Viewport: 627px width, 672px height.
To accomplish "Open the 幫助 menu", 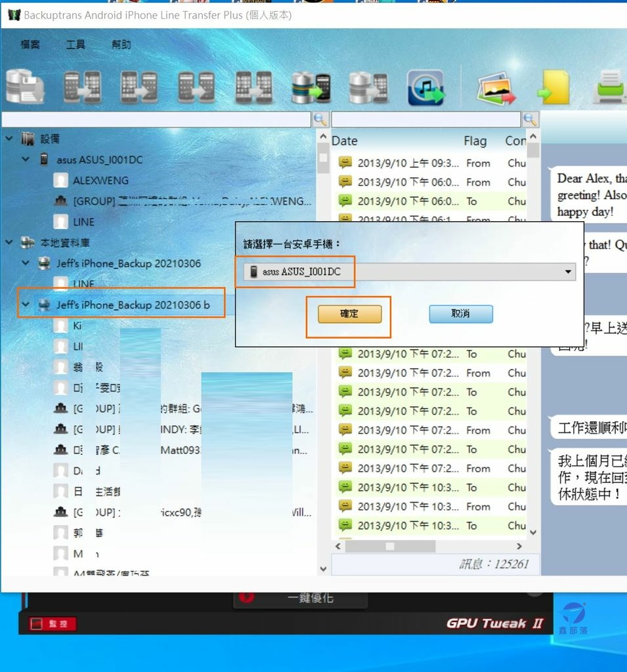I will [x=121, y=45].
